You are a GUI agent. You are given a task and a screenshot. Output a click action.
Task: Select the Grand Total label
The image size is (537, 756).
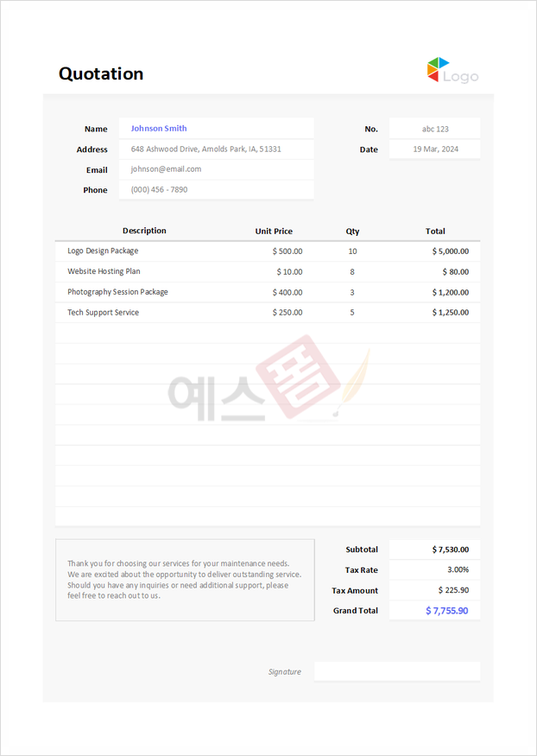tap(356, 610)
